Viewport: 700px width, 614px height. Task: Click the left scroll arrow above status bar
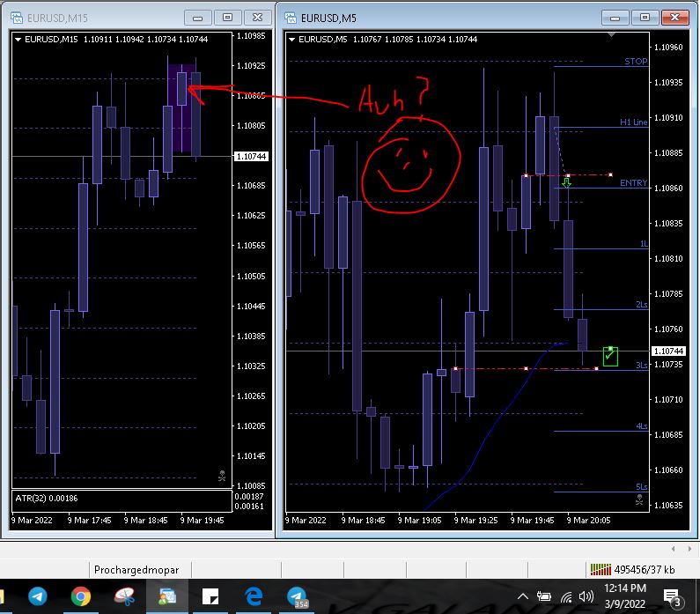(674, 548)
